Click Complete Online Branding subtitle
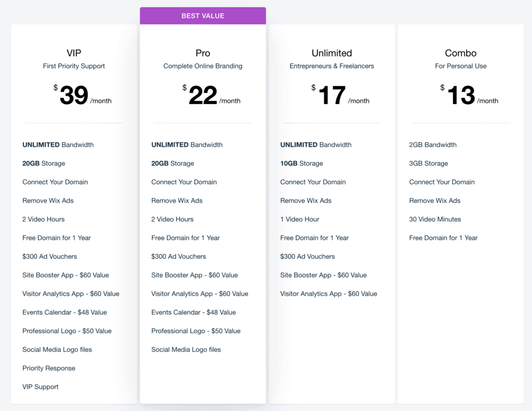532x411 pixels. pos(203,66)
